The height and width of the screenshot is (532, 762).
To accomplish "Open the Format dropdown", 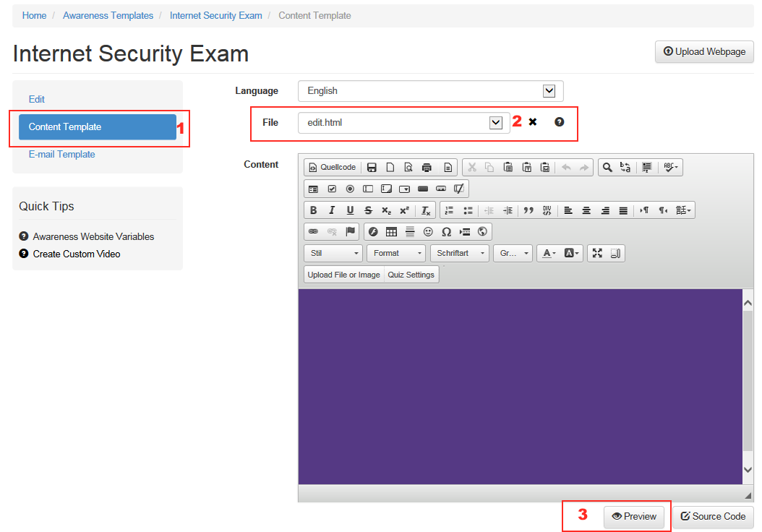I will [x=396, y=253].
